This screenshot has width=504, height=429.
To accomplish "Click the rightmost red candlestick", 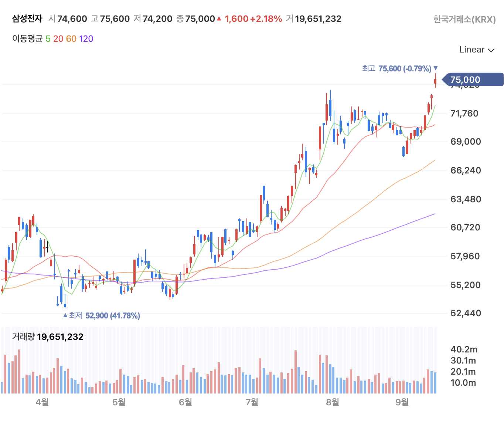I will pyautogui.click(x=435, y=81).
